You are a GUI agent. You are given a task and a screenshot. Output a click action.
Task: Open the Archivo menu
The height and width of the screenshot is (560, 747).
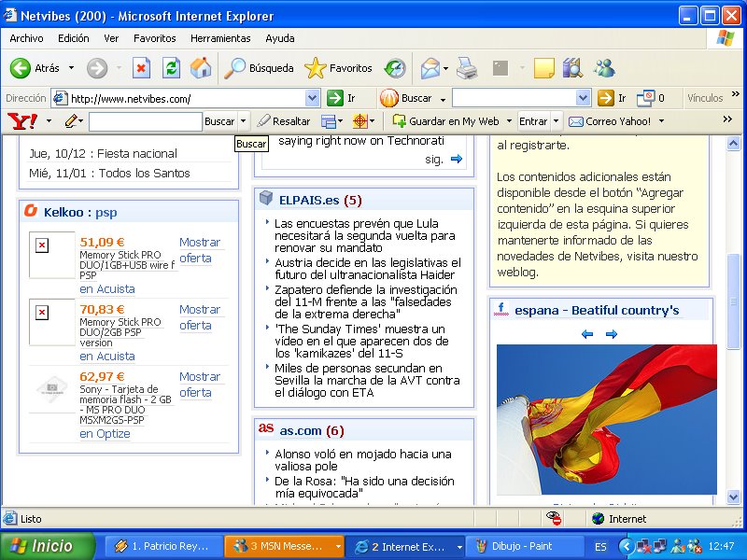point(26,38)
